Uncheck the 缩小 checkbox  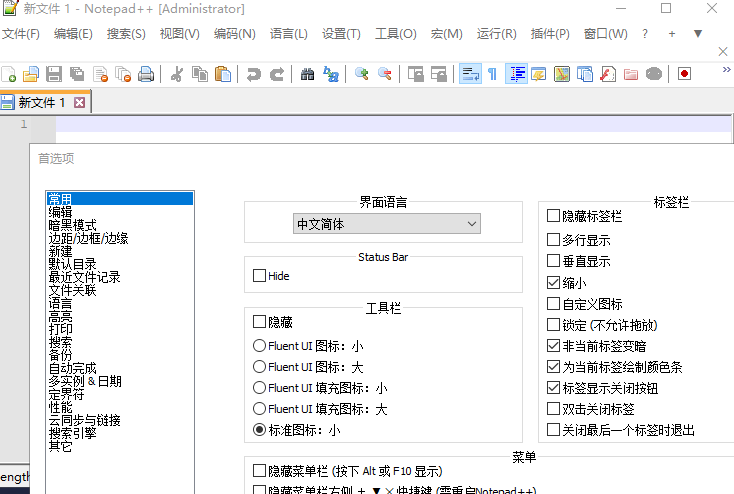[x=553, y=282]
